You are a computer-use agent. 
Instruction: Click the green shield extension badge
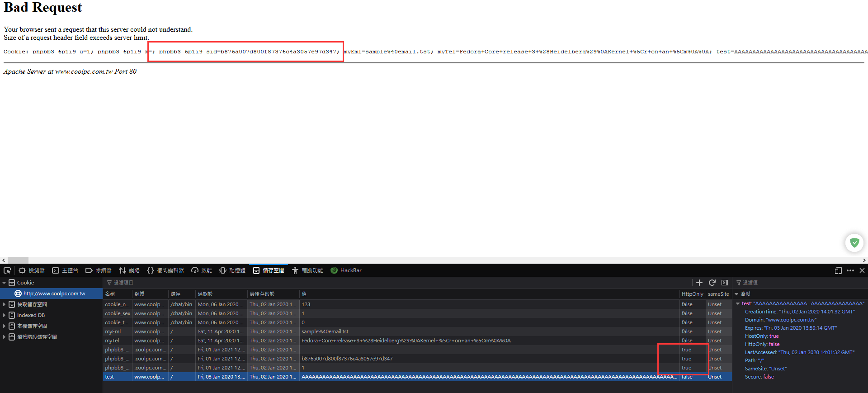click(x=854, y=242)
